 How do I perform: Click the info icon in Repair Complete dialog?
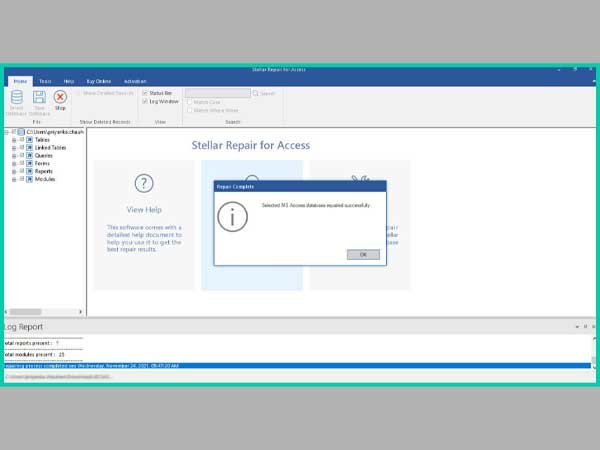[x=232, y=217]
